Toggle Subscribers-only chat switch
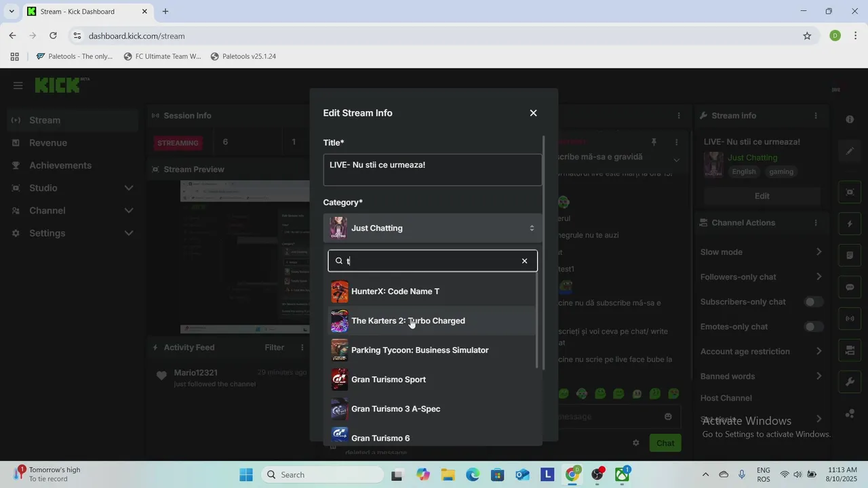The height and width of the screenshot is (488, 868). click(x=814, y=302)
